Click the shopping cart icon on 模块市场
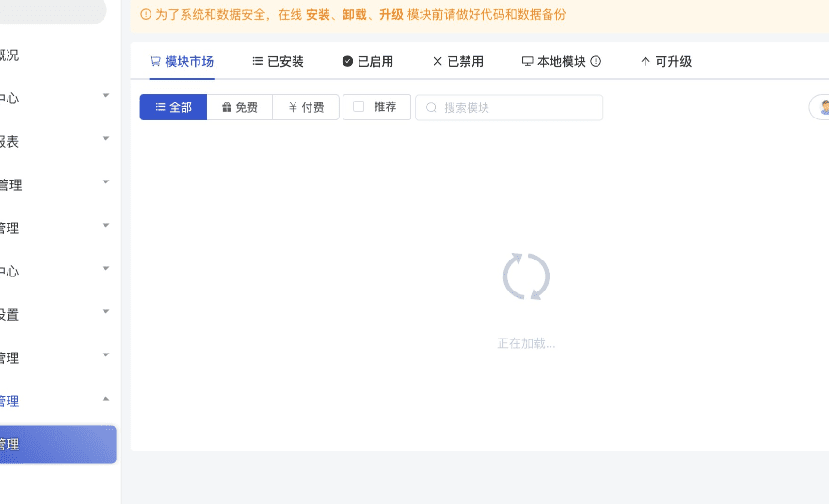Image resolution: width=829 pixels, height=504 pixels. click(x=155, y=61)
